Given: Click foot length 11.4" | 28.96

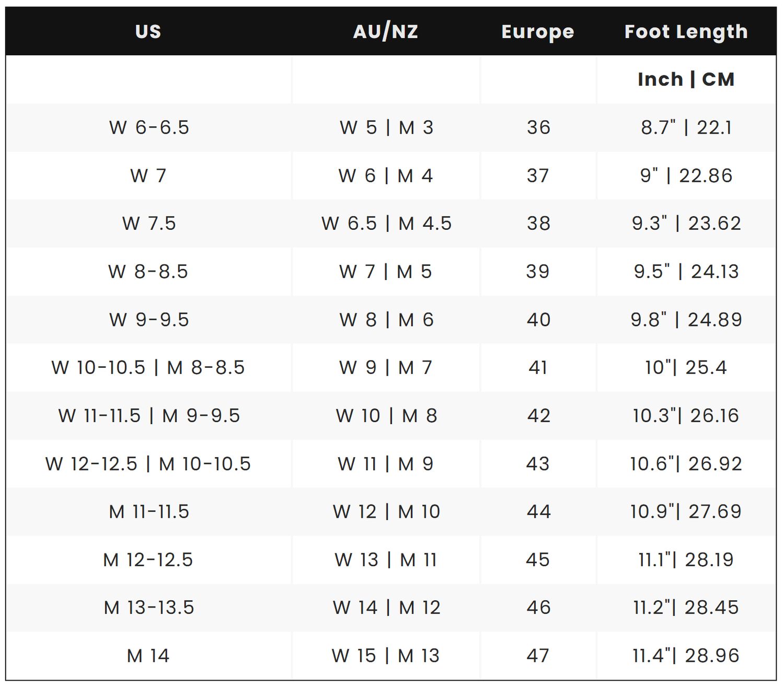Looking at the screenshot, I should click(x=686, y=656).
